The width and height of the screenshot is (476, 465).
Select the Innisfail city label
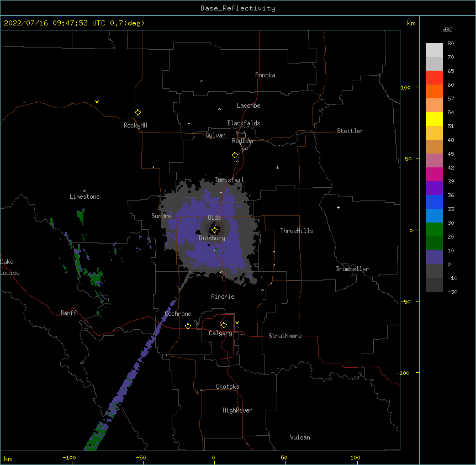(230, 180)
